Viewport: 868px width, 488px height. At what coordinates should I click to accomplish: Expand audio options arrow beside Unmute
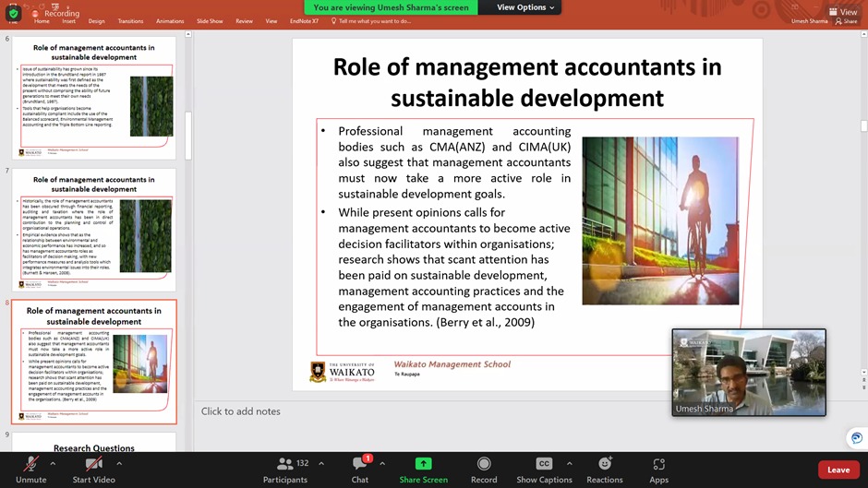coord(53,463)
